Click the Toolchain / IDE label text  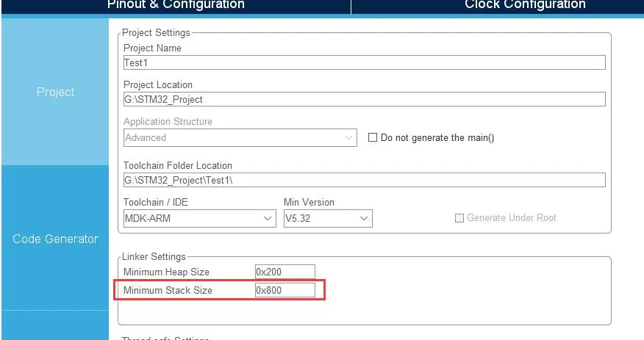[157, 202]
